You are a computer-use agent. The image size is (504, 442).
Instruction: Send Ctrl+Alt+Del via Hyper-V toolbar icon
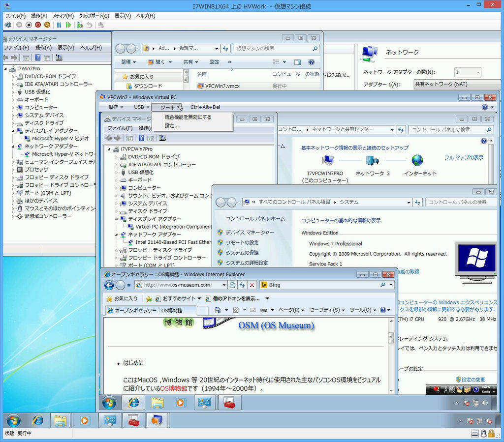click(x=8, y=25)
